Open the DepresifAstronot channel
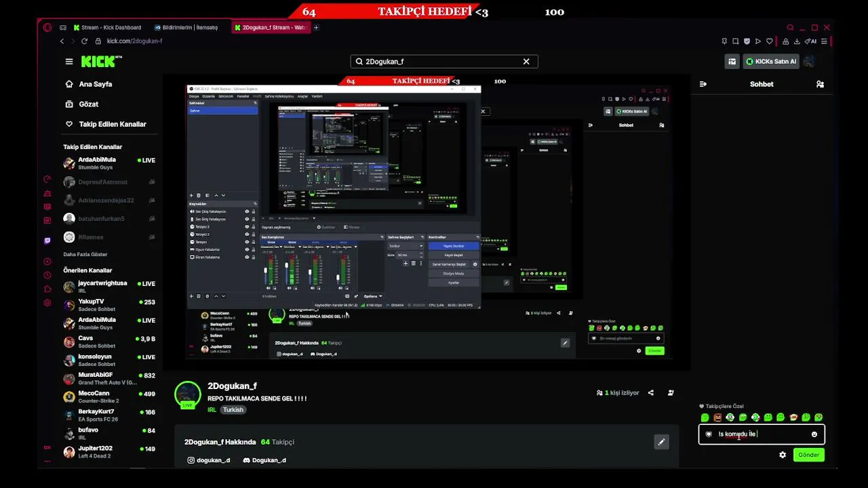The image size is (868, 488). (110, 182)
